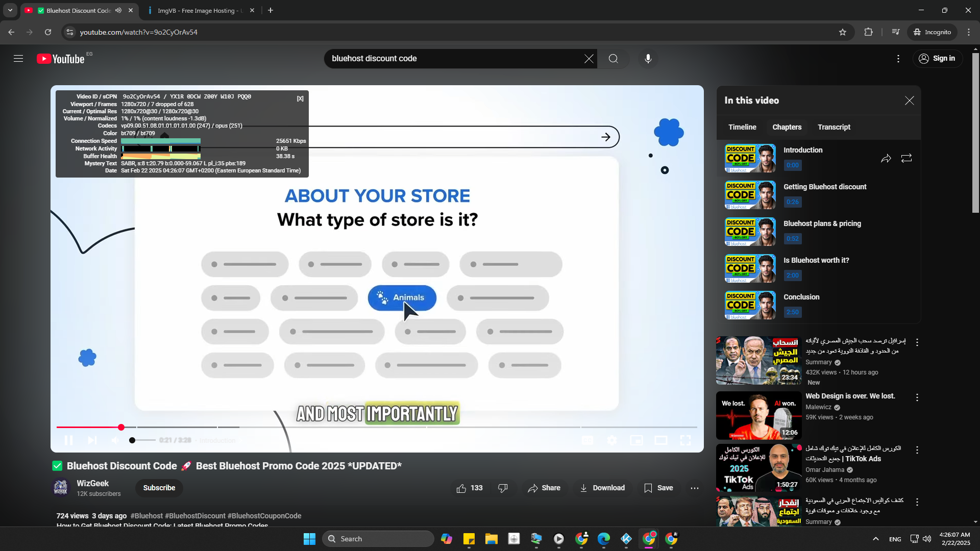Open YouTube hamburger guide menu

point(18,59)
